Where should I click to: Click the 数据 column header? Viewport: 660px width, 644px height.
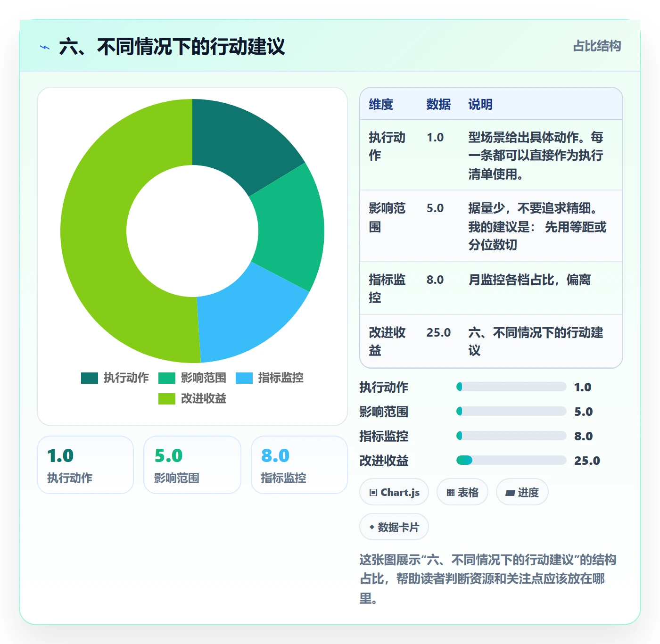438,104
